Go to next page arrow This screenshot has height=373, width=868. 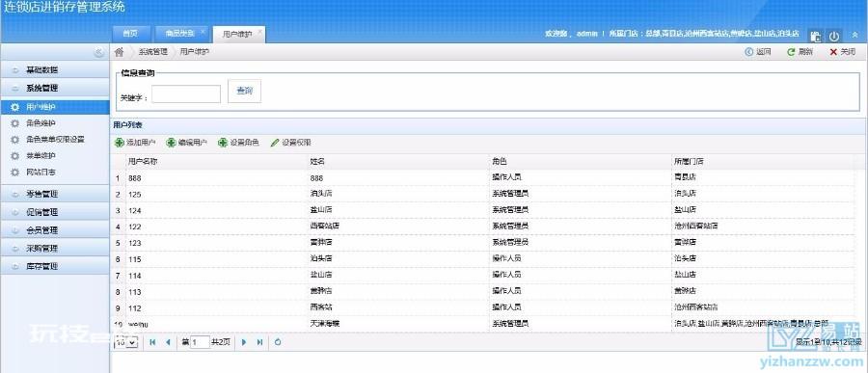tap(244, 342)
